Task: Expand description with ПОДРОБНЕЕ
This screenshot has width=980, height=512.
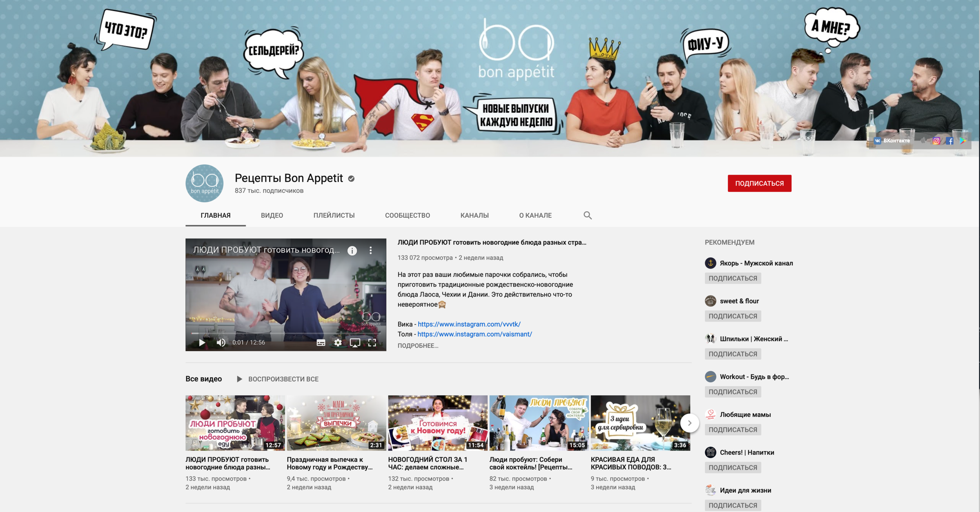Action: pyautogui.click(x=418, y=346)
